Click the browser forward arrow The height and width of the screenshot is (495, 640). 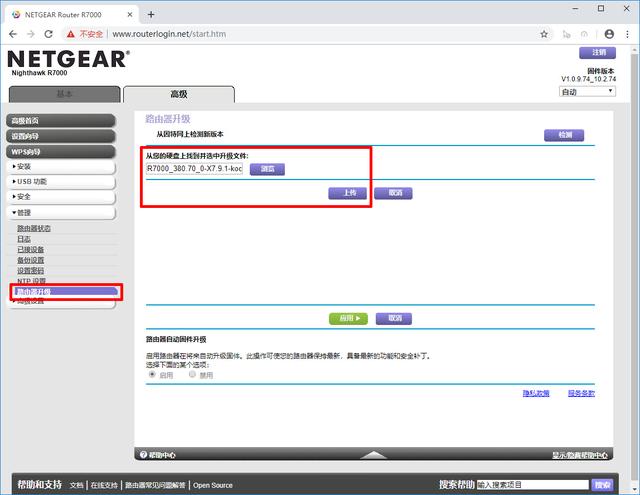point(31,34)
